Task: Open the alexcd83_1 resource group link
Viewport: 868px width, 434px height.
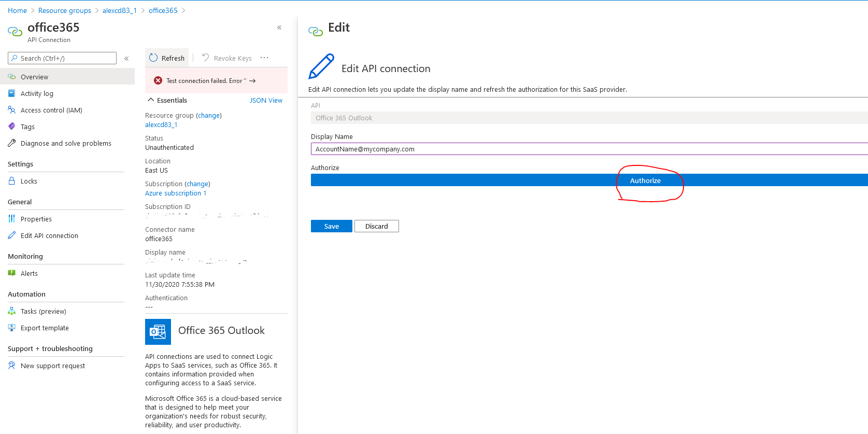Action: 161,124
